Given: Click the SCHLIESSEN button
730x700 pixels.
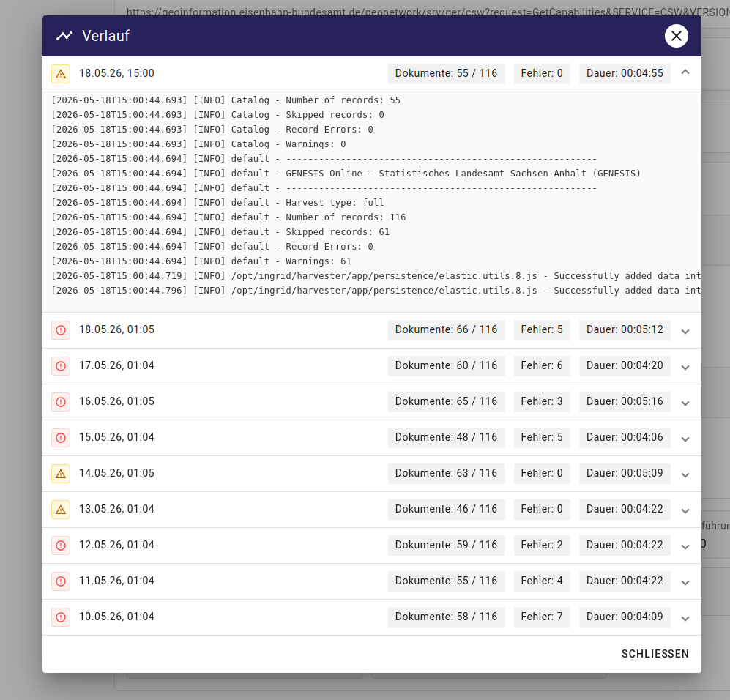Looking at the screenshot, I should tap(655, 654).
